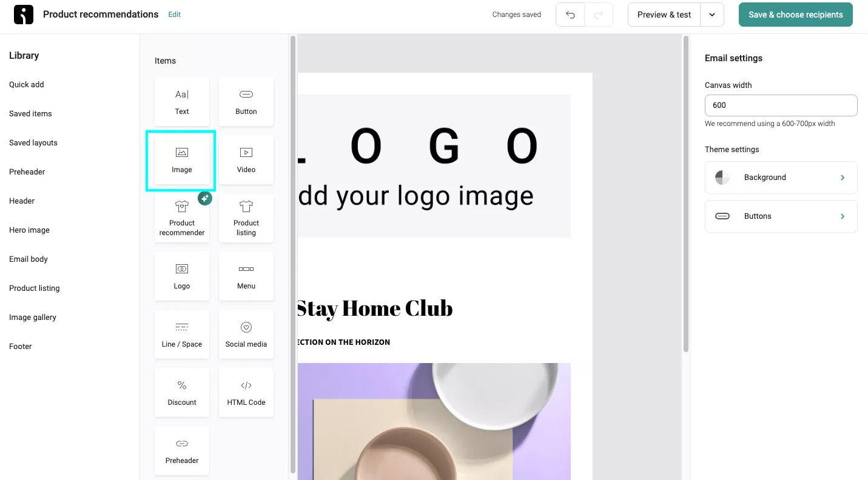
Task: Choose the Product listing block
Action: [246, 218]
